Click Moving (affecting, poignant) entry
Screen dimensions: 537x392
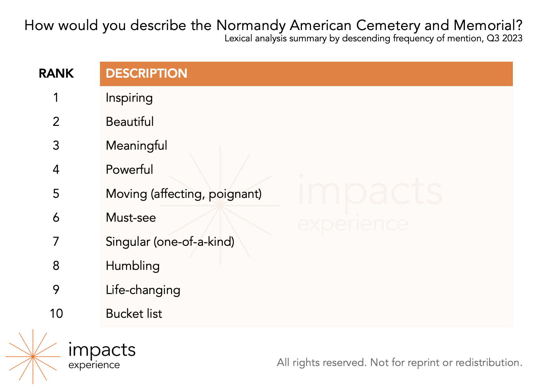click(184, 194)
